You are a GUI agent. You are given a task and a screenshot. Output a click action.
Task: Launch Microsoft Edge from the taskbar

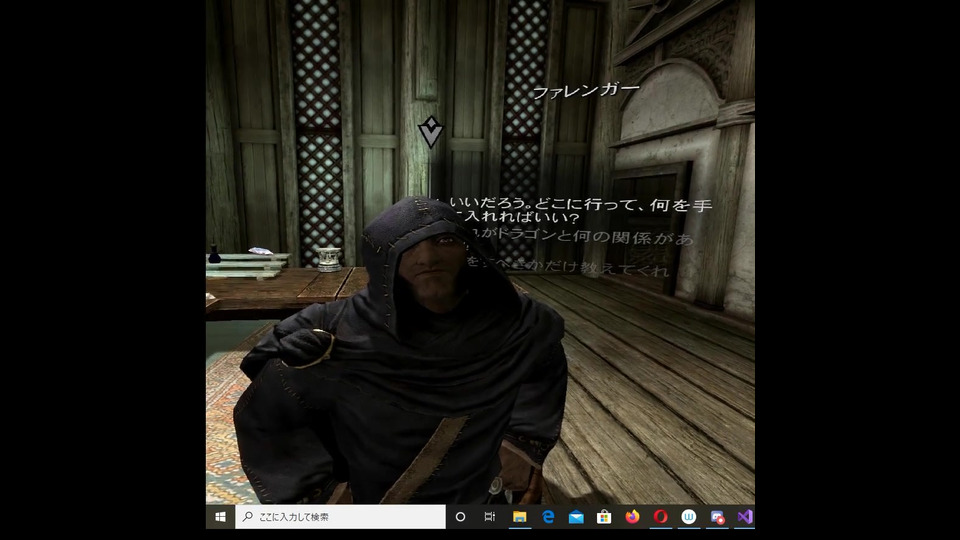point(548,517)
